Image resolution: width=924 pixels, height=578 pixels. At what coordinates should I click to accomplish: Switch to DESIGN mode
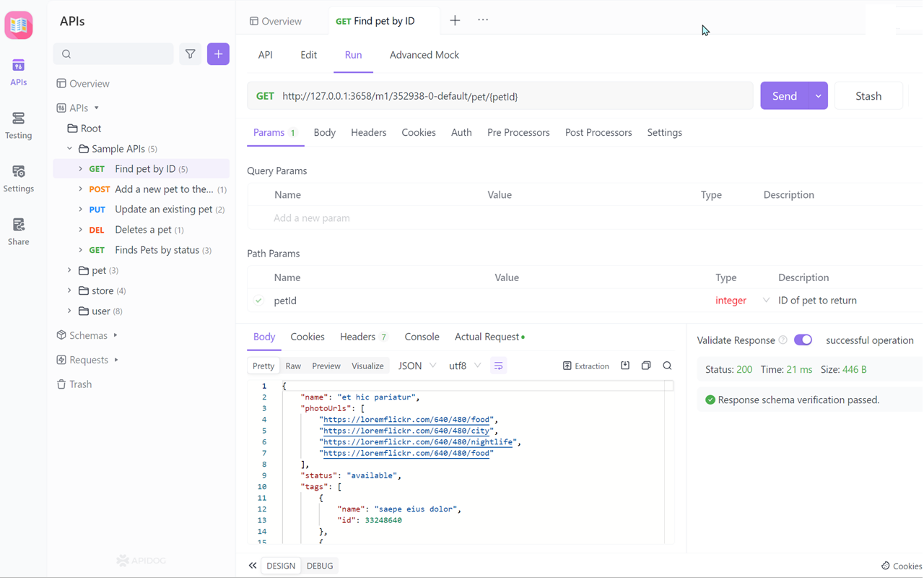(x=281, y=566)
